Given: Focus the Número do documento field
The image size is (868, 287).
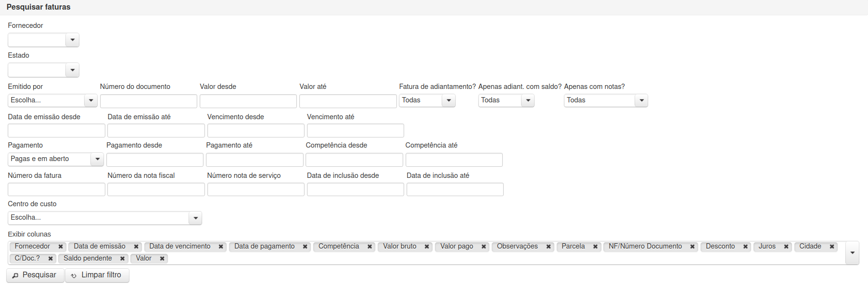Looking at the screenshot, I should (149, 101).
